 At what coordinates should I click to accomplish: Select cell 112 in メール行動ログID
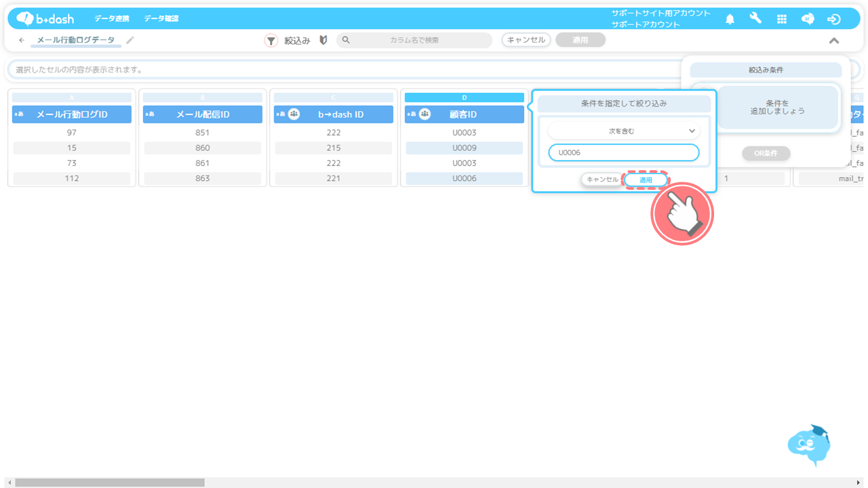(72, 178)
